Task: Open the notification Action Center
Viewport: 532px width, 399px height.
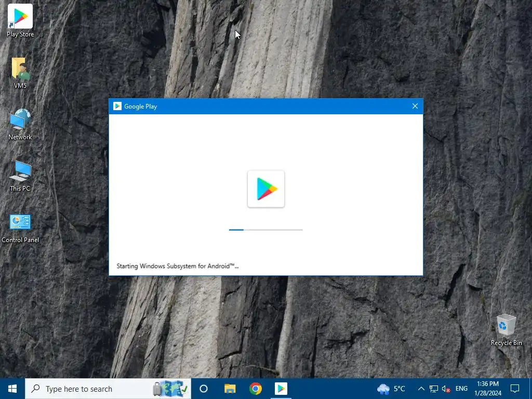Action: (515, 389)
